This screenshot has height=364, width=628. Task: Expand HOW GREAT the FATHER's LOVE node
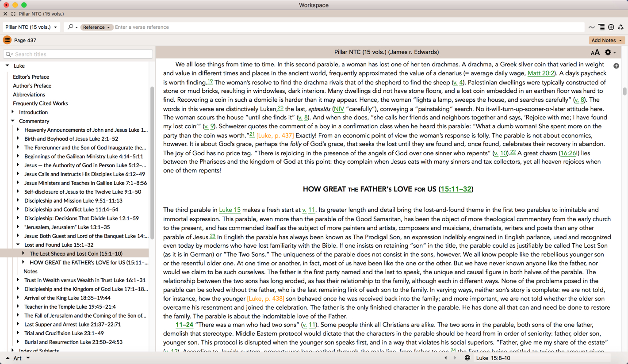pos(23,262)
